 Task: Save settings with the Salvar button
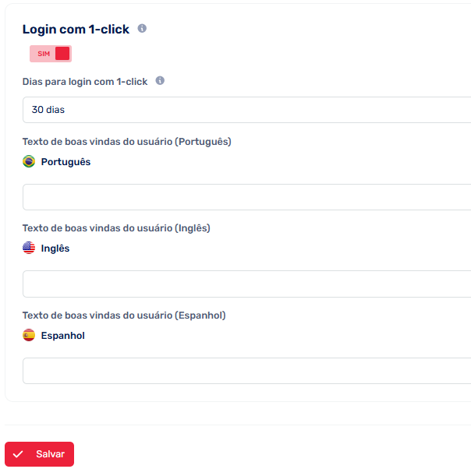click(x=39, y=454)
